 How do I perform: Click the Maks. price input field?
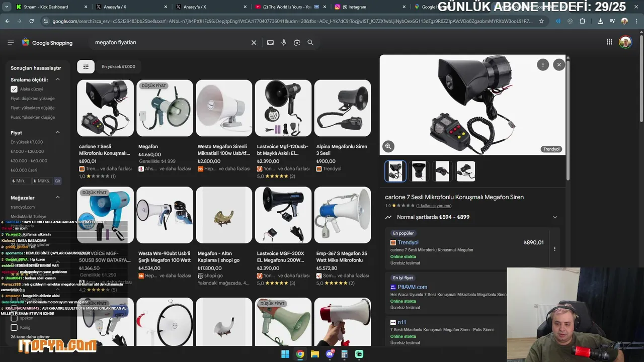pyautogui.click(x=42, y=181)
